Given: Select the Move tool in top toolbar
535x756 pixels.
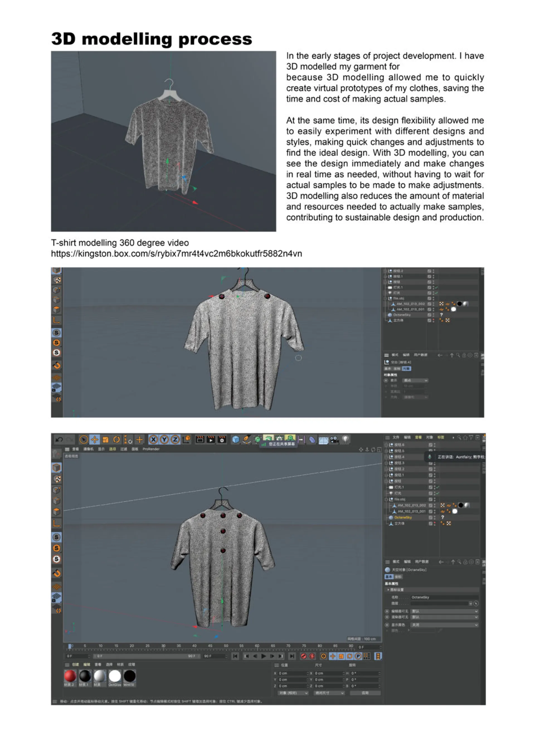Looking at the screenshot, I should 94,439.
